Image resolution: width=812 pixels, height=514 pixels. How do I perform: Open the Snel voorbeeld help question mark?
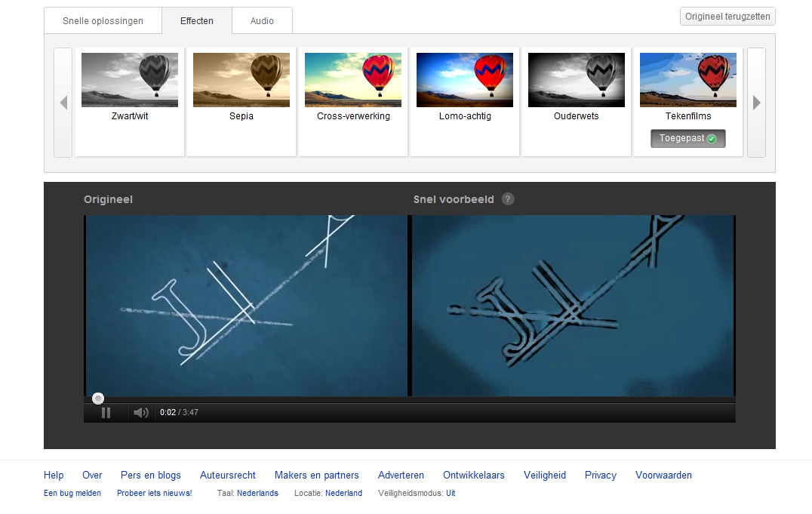point(508,199)
